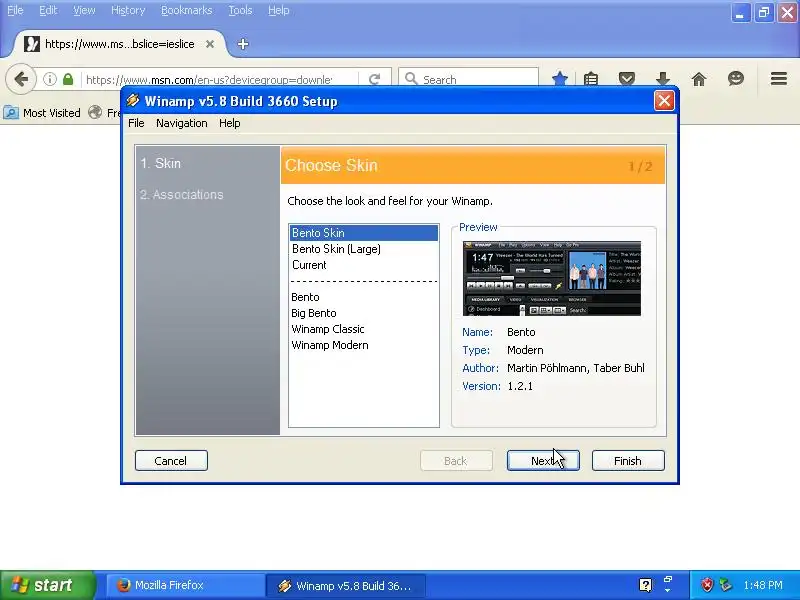Open the Firefox Edit menu

pyautogui.click(x=48, y=10)
